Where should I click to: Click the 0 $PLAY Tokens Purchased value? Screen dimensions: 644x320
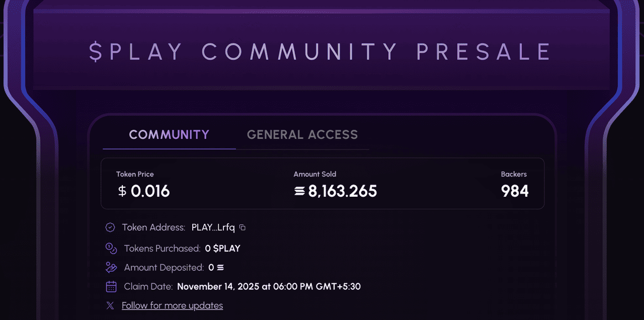[222, 248]
